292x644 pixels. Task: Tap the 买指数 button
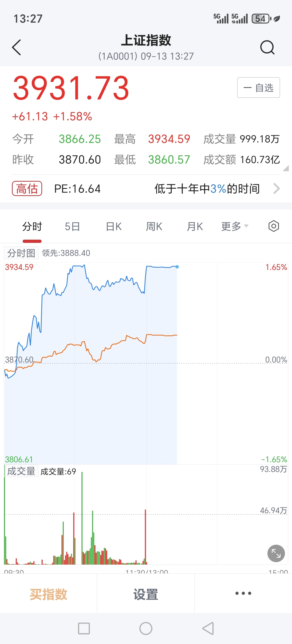tap(48, 594)
